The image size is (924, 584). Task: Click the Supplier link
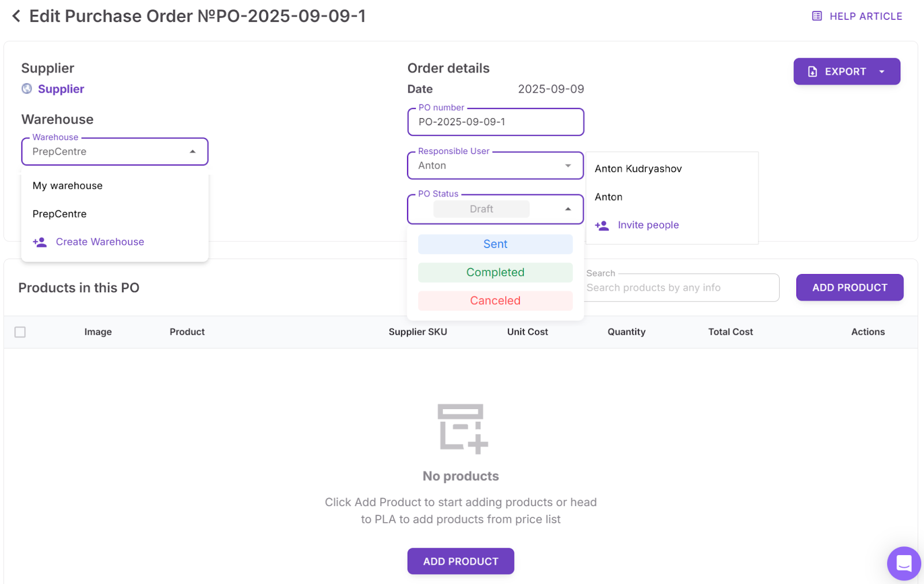pyautogui.click(x=60, y=88)
